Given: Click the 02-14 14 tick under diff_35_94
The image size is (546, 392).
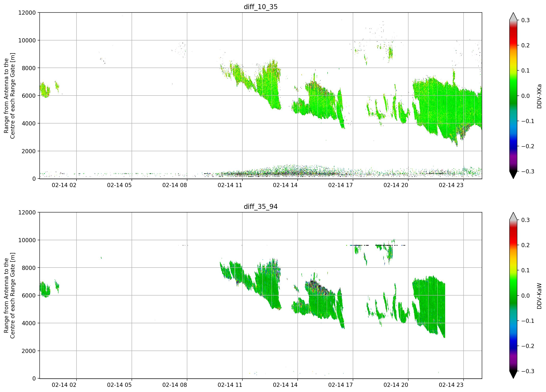Looking at the screenshot, I should tap(285, 385).
